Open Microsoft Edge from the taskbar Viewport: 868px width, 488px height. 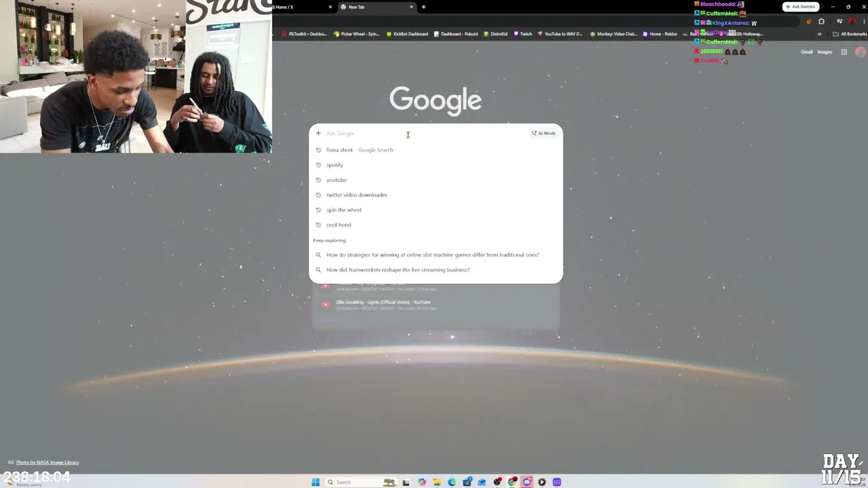click(452, 482)
